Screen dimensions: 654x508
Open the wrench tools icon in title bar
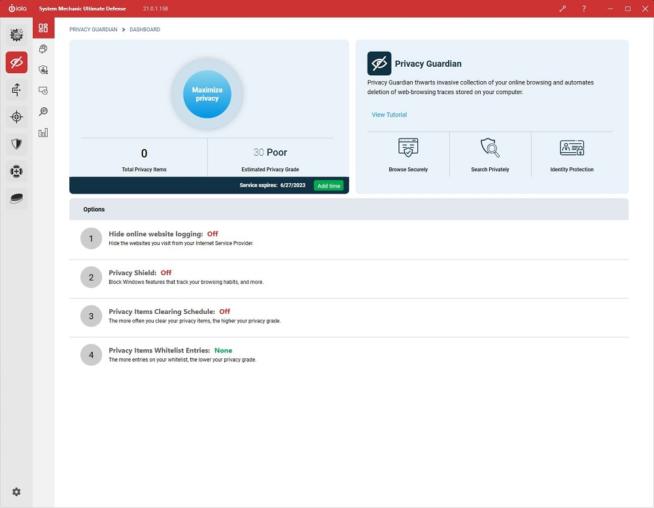tap(563, 8)
